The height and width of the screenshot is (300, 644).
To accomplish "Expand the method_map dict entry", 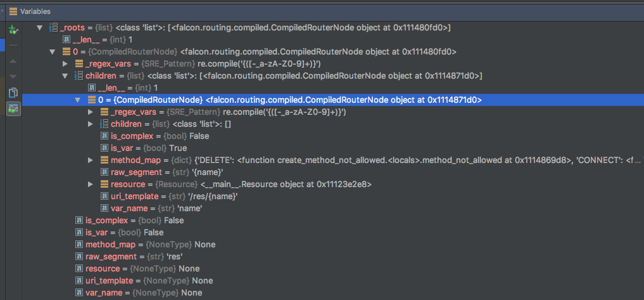I will [x=91, y=160].
